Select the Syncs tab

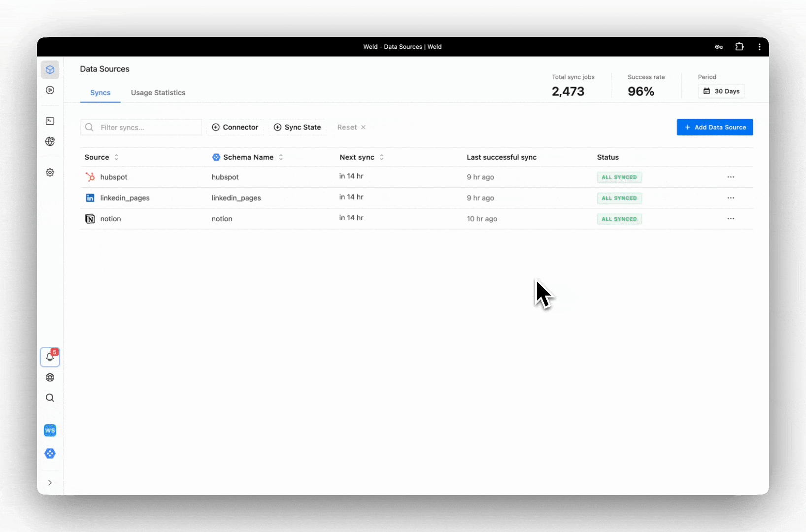pos(100,93)
